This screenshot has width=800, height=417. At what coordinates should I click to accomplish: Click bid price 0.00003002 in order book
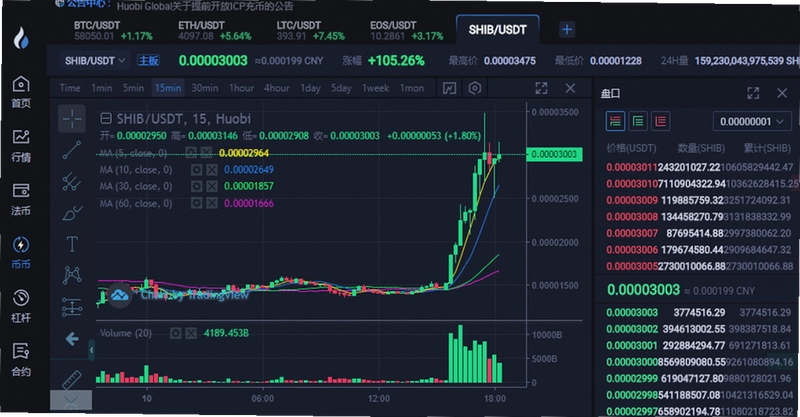coord(632,329)
